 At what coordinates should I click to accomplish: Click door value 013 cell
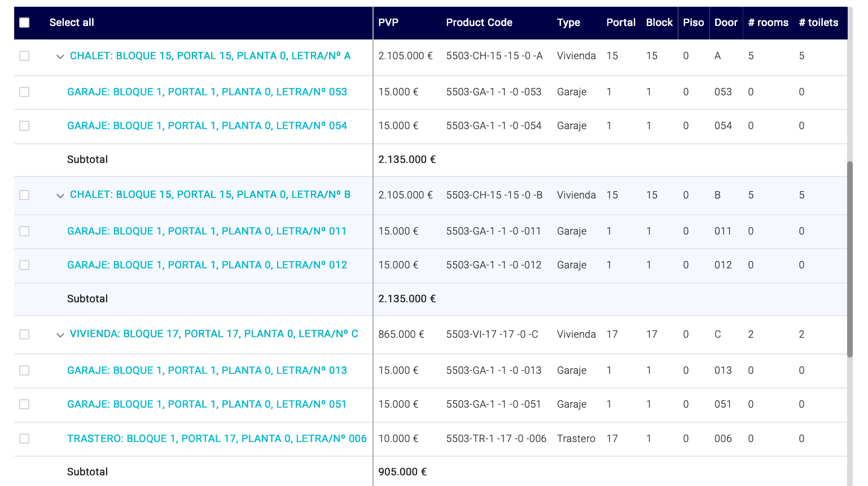(x=723, y=370)
